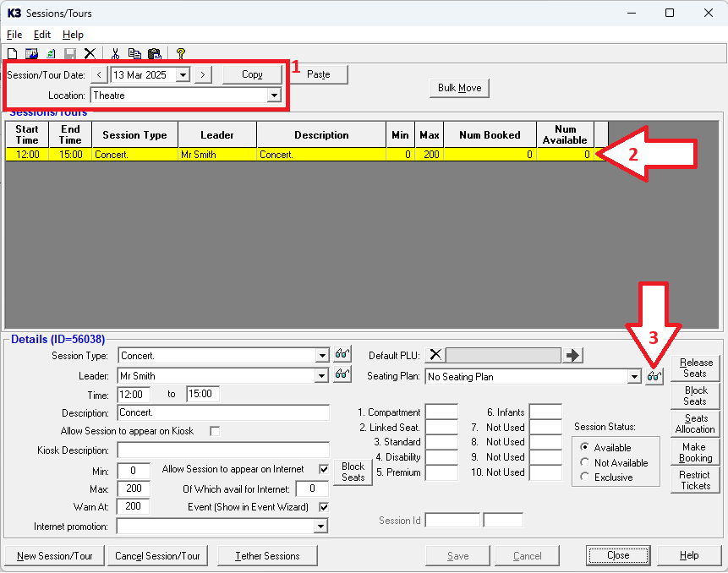Click the green refresh toolbar icon
Image resolution: width=728 pixels, height=573 pixels.
tap(51, 54)
